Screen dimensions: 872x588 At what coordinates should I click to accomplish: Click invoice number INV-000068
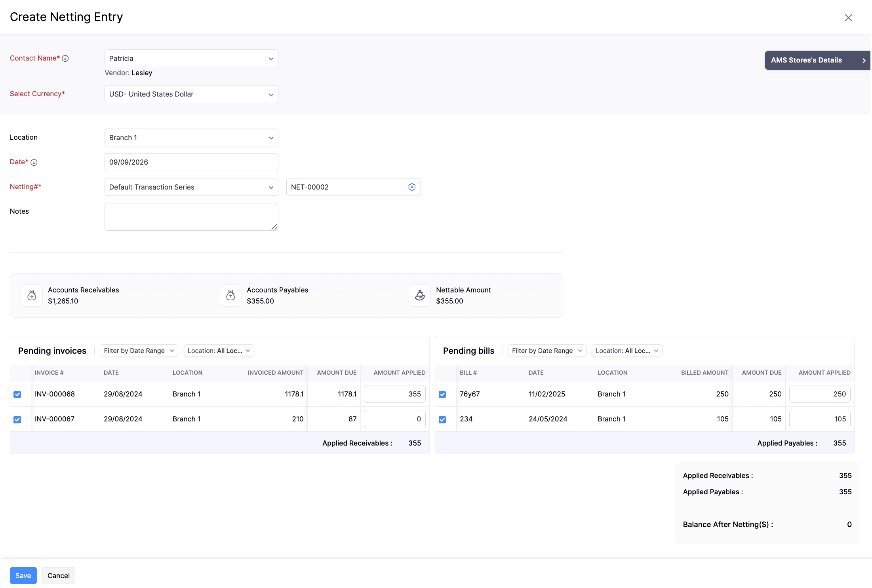tap(55, 394)
